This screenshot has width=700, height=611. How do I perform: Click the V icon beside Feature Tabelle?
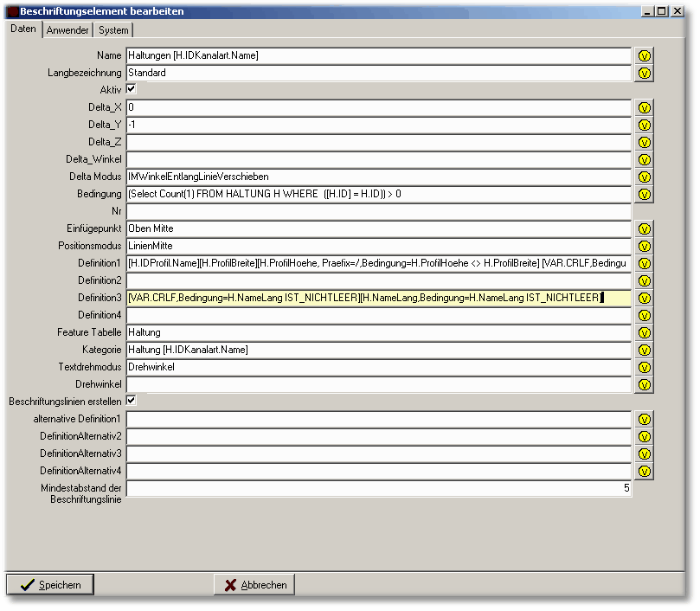644,332
